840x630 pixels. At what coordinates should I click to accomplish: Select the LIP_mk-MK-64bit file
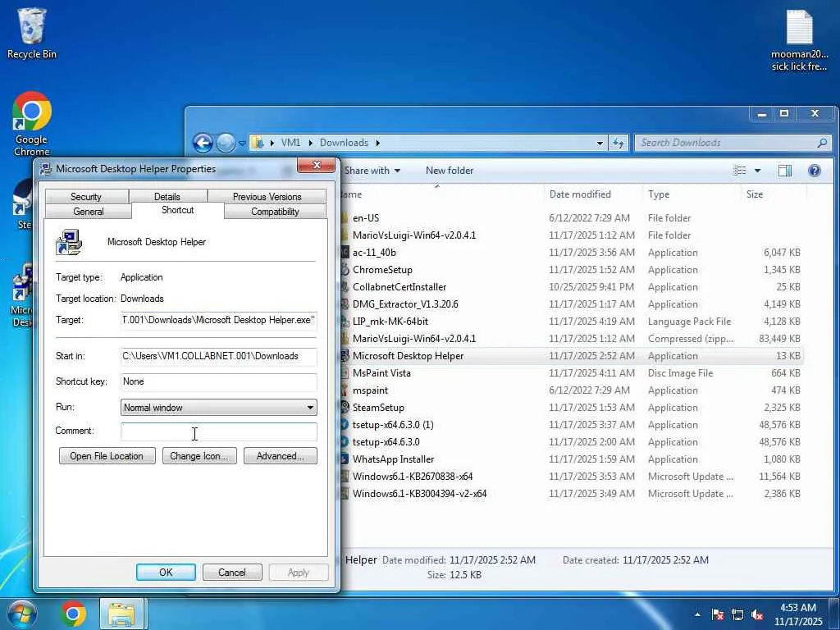click(571, 322)
